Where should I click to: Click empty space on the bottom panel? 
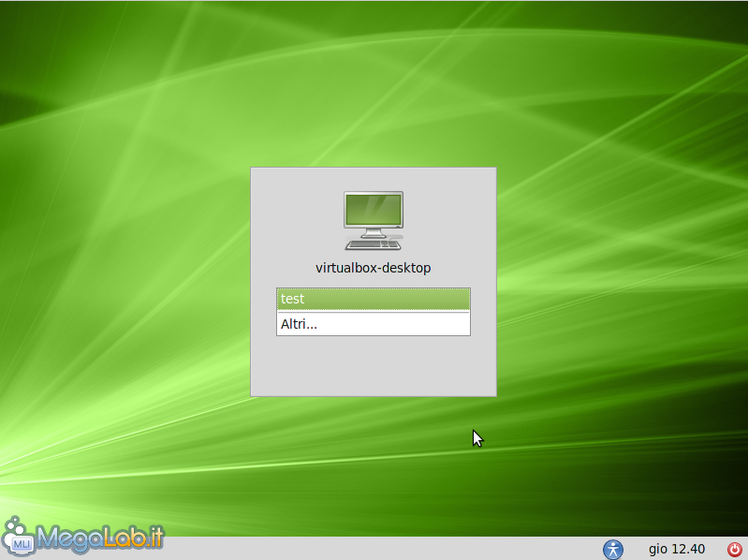(x=374, y=550)
